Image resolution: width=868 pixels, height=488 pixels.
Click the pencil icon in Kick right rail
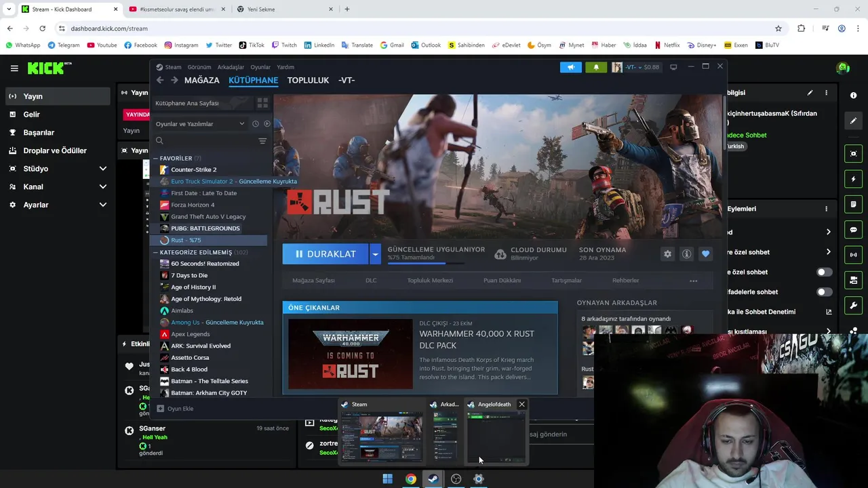pos(853,121)
